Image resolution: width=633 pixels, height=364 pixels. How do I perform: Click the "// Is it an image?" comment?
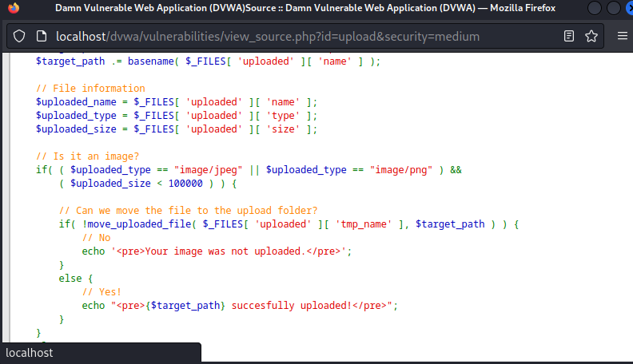coord(87,156)
